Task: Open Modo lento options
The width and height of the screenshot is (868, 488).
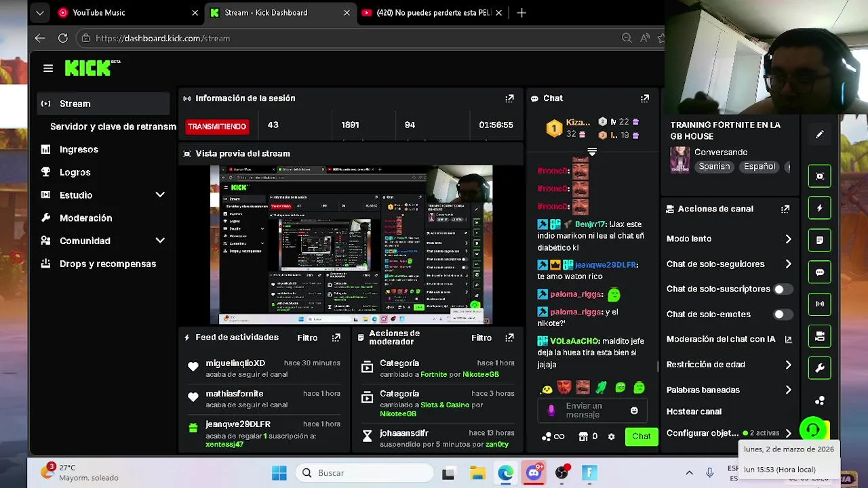Action: (x=729, y=239)
